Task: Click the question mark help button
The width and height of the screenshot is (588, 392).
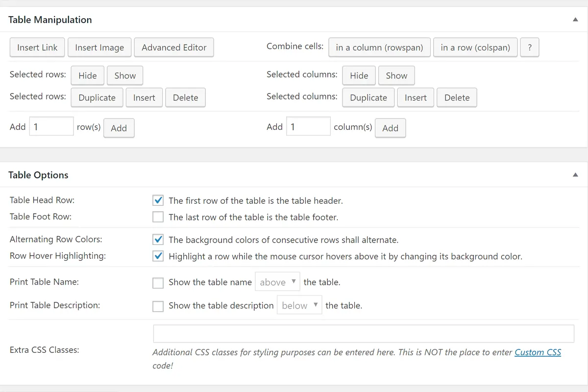Action: tap(529, 48)
